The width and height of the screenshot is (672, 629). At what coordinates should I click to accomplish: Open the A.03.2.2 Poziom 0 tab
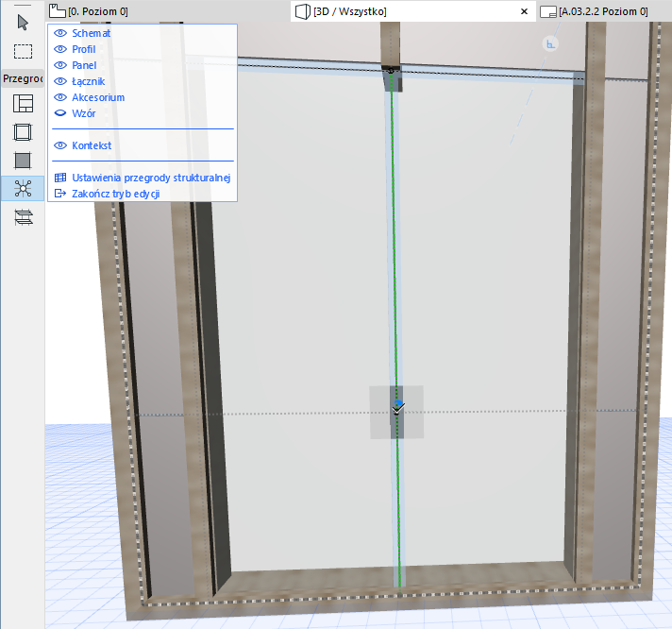(x=603, y=11)
